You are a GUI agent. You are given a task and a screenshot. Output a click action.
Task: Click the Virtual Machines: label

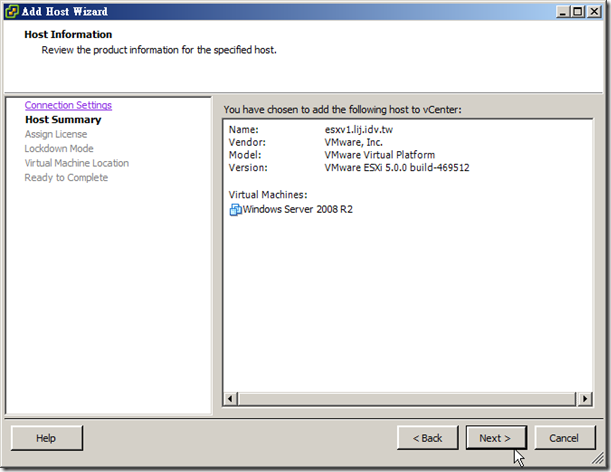268,194
